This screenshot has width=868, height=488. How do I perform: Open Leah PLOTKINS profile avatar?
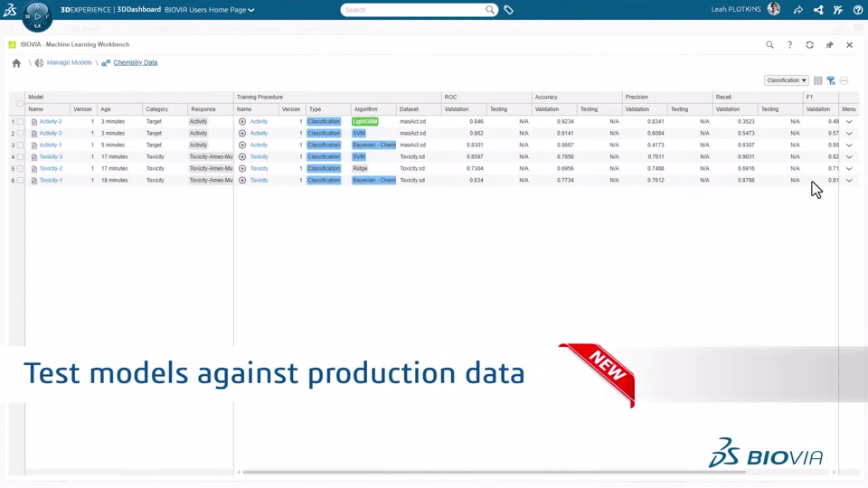(x=774, y=9)
